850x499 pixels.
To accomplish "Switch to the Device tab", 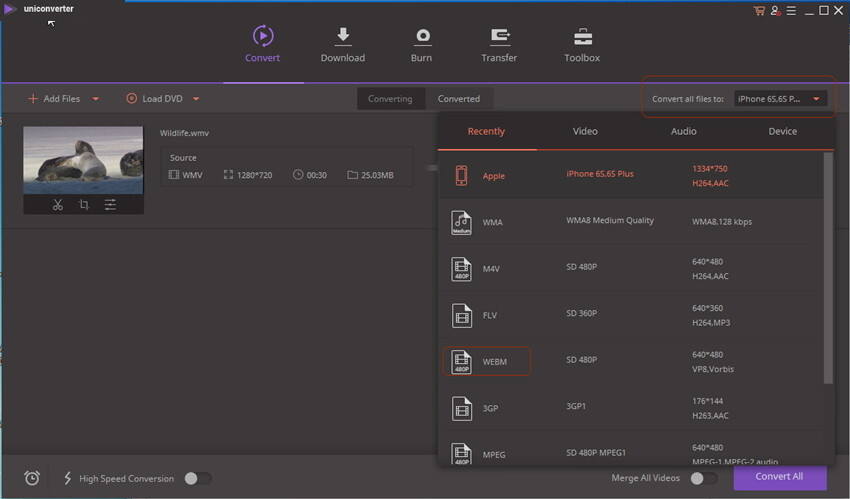I will 783,131.
